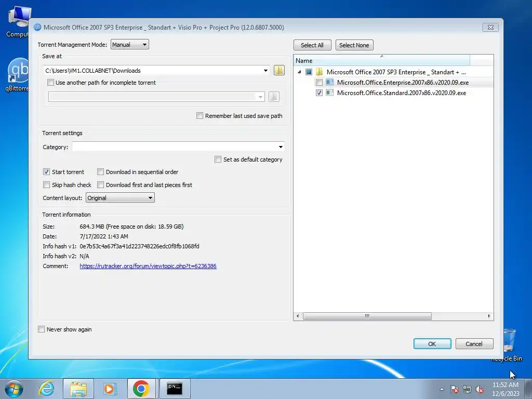
Task: Click the Microsoft Office 2007 SP3 folder icon
Action: point(320,72)
